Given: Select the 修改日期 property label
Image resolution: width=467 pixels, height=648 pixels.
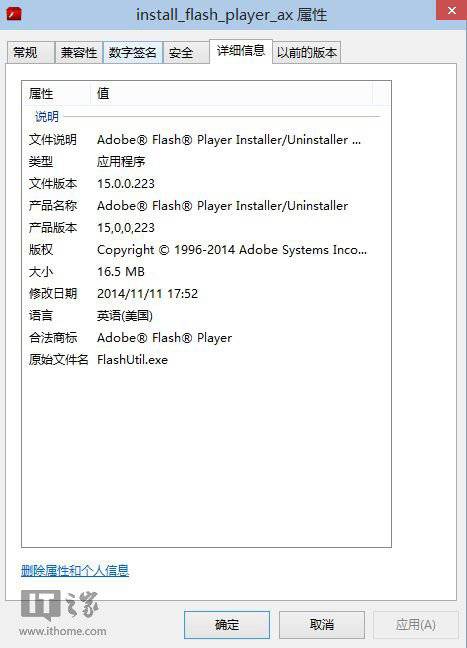Looking at the screenshot, I should coord(53,293).
